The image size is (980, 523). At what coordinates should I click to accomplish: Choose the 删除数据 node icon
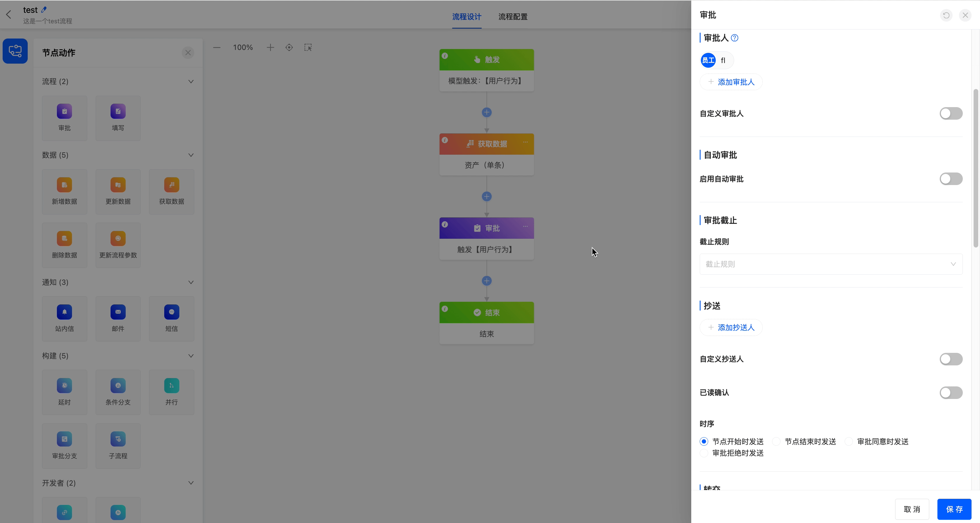[64, 239]
